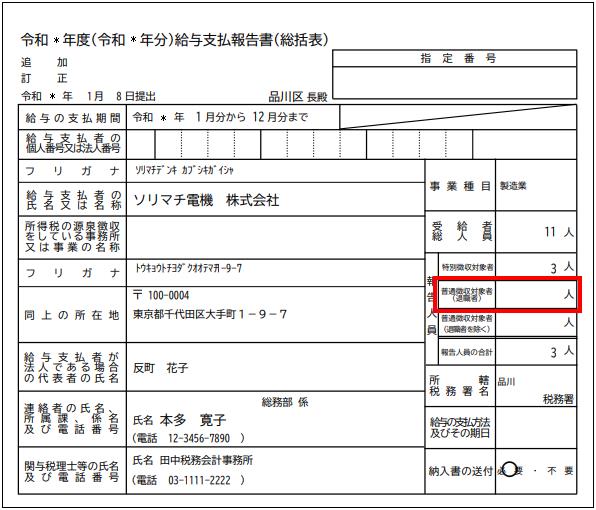Viewport: 596px width, 510px height.
Task: Click the postal code 〒100-0004
Action: click(161, 295)
